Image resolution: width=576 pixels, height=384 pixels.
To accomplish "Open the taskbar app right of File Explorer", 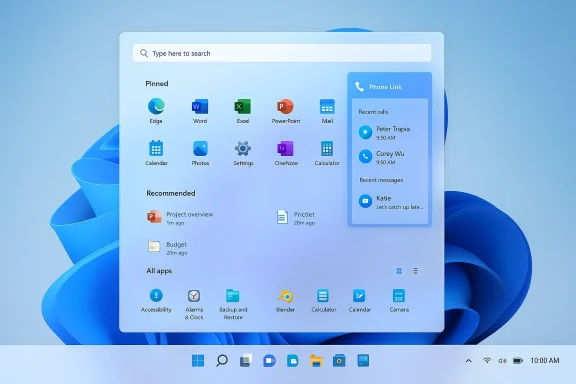I will click(339, 360).
